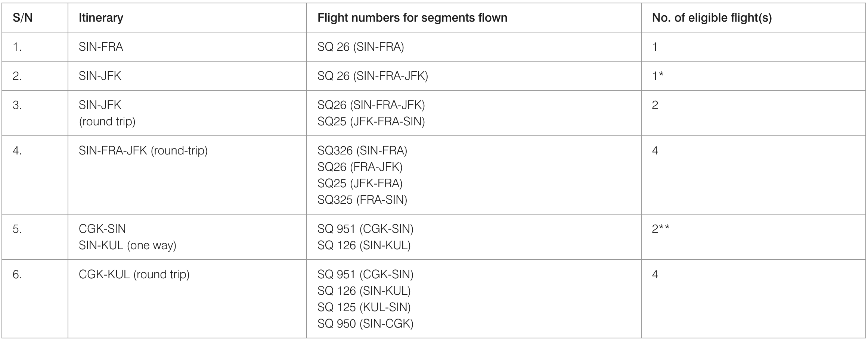Click the "(round trip)" text in row 3

(x=107, y=122)
